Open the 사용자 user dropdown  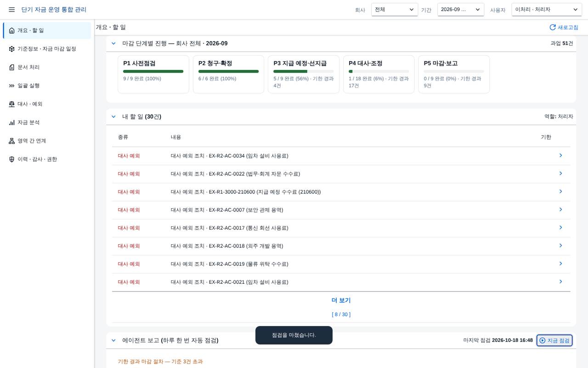click(547, 10)
